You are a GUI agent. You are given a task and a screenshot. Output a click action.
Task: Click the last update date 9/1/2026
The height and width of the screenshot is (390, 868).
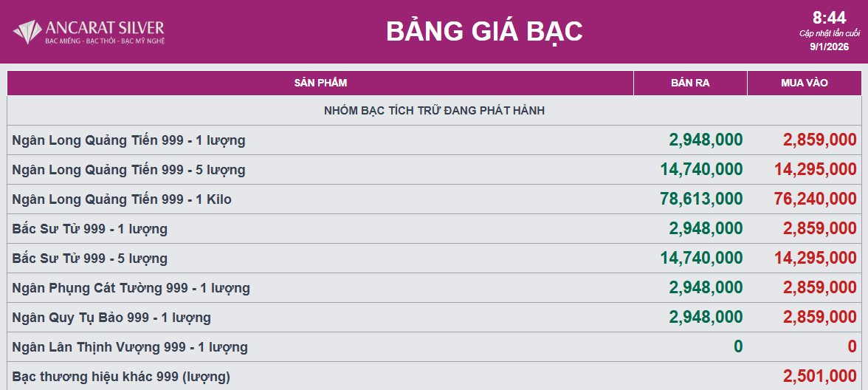[x=829, y=47]
